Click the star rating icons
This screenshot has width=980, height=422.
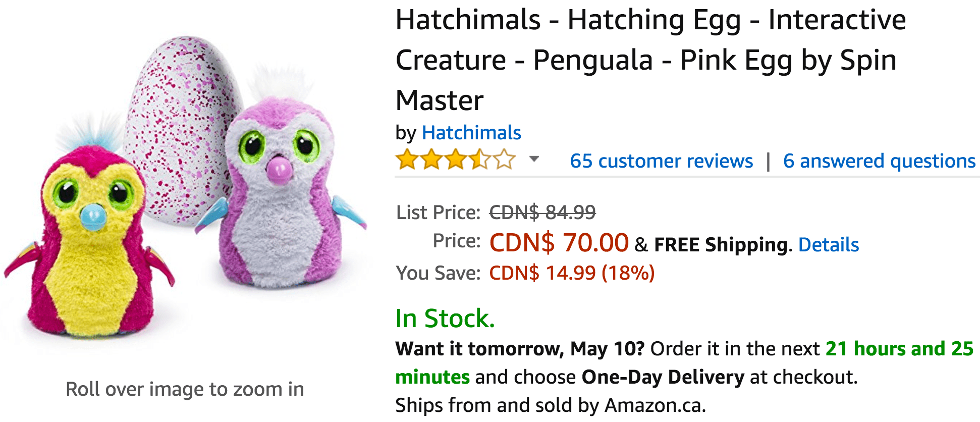pos(455,160)
